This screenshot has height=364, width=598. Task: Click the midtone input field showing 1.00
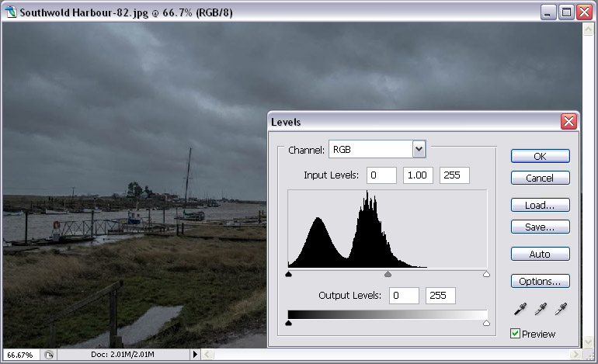click(418, 175)
